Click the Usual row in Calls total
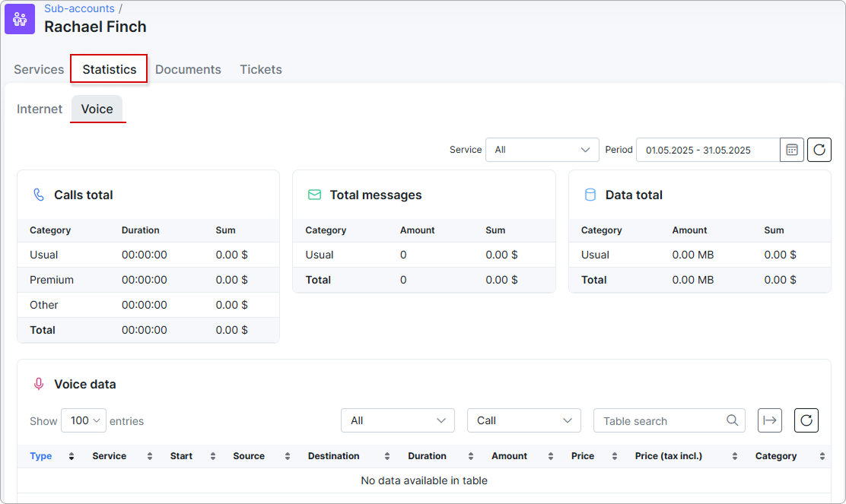 (x=148, y=255)
